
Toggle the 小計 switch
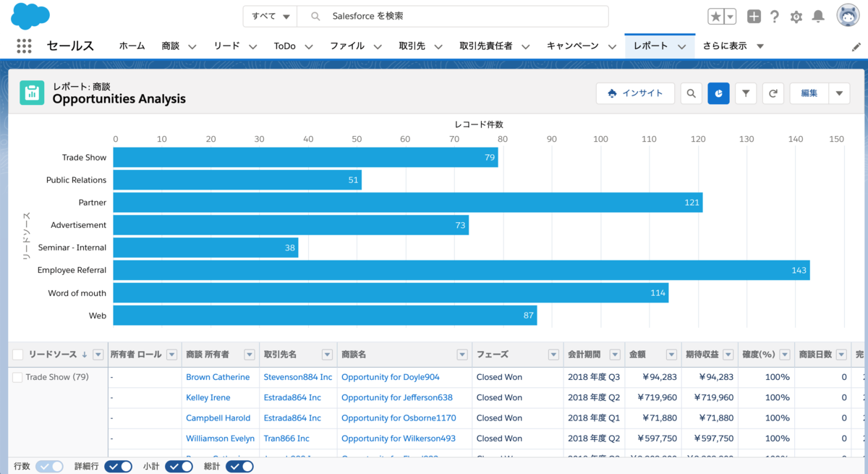(x=179, y=466)
